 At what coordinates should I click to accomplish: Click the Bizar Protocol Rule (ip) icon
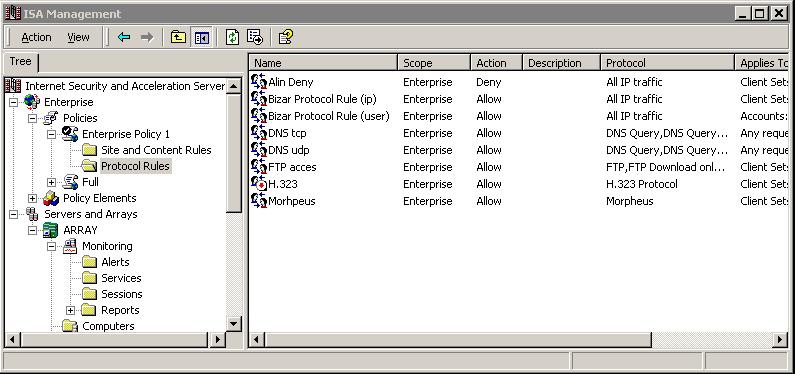[x=259, y=99]
